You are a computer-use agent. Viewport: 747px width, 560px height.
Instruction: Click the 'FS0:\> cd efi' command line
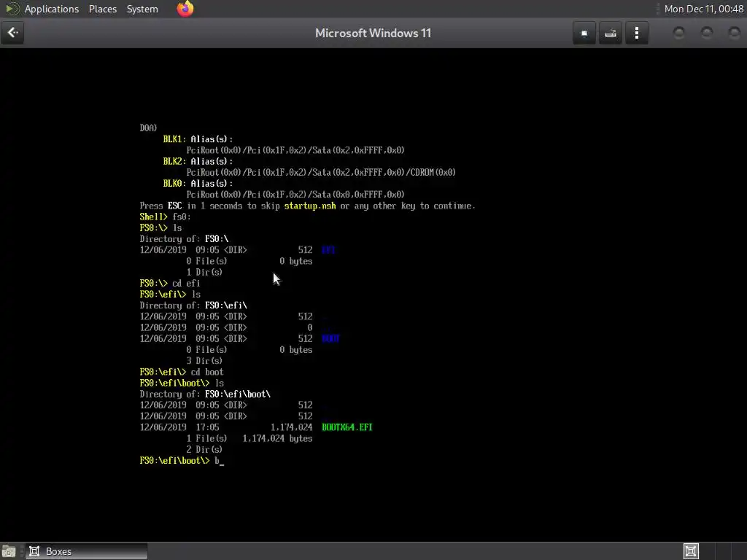tap(169, 284)
